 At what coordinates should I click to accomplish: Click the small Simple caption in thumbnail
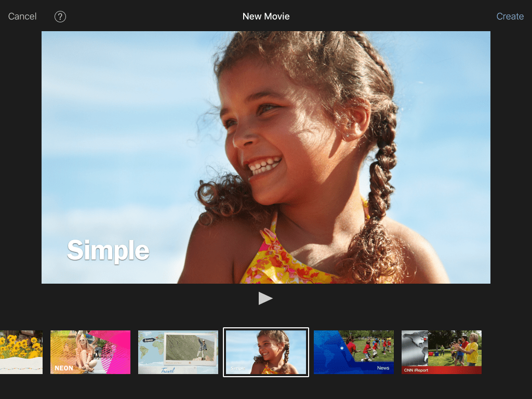237,368
